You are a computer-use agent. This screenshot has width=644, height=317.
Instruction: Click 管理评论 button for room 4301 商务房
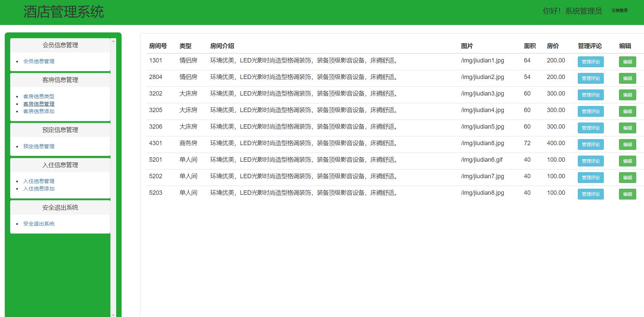[590, 144]
